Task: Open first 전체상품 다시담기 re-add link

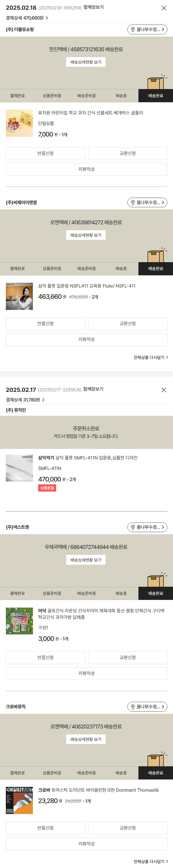Action: tap(150, 357)
